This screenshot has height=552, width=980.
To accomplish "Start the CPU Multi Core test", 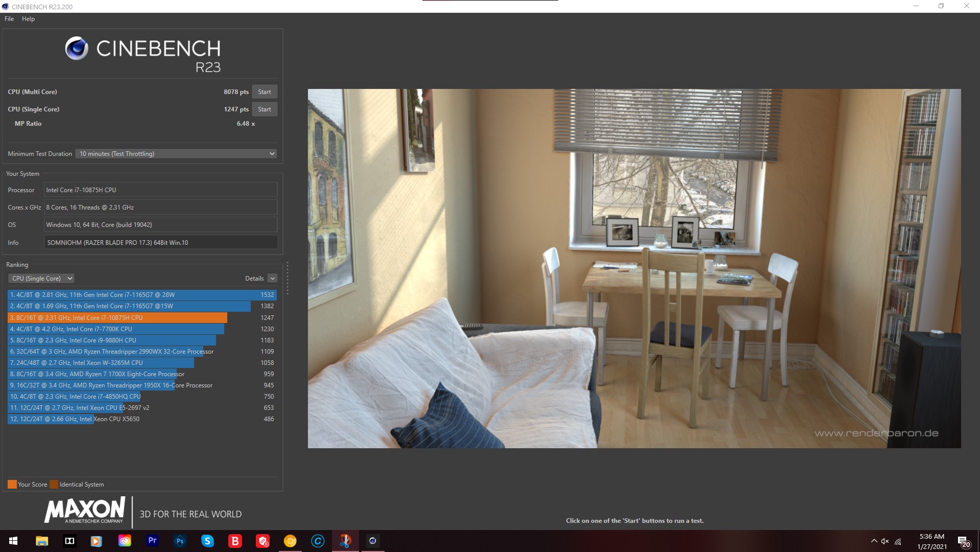I will pos(265,92).
